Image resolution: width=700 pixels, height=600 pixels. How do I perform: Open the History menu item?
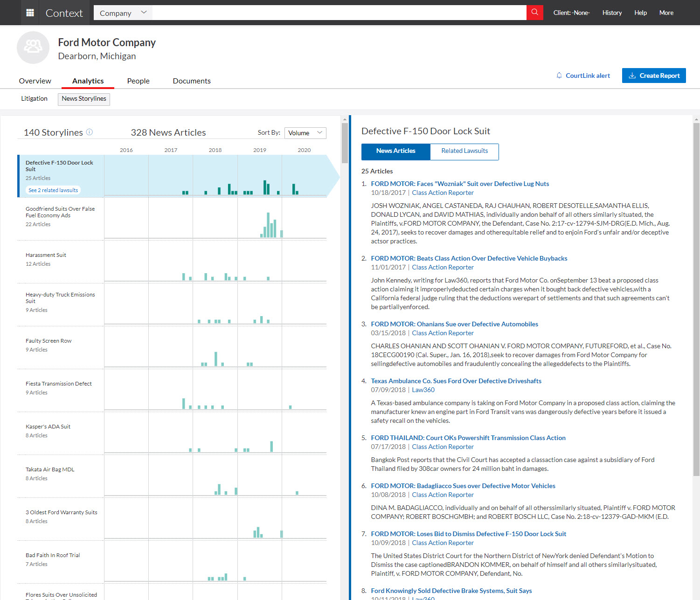click(x=612, y=13)
